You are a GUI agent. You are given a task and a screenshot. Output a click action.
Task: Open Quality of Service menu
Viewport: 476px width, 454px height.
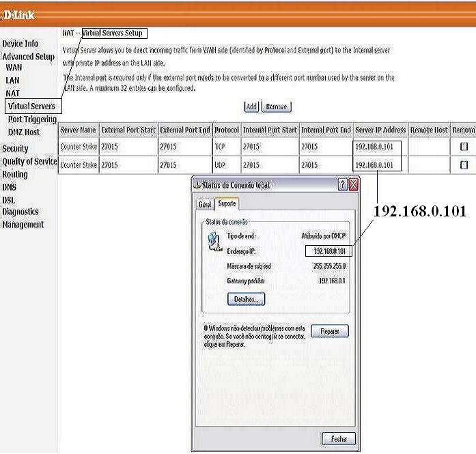click(29, 161)
